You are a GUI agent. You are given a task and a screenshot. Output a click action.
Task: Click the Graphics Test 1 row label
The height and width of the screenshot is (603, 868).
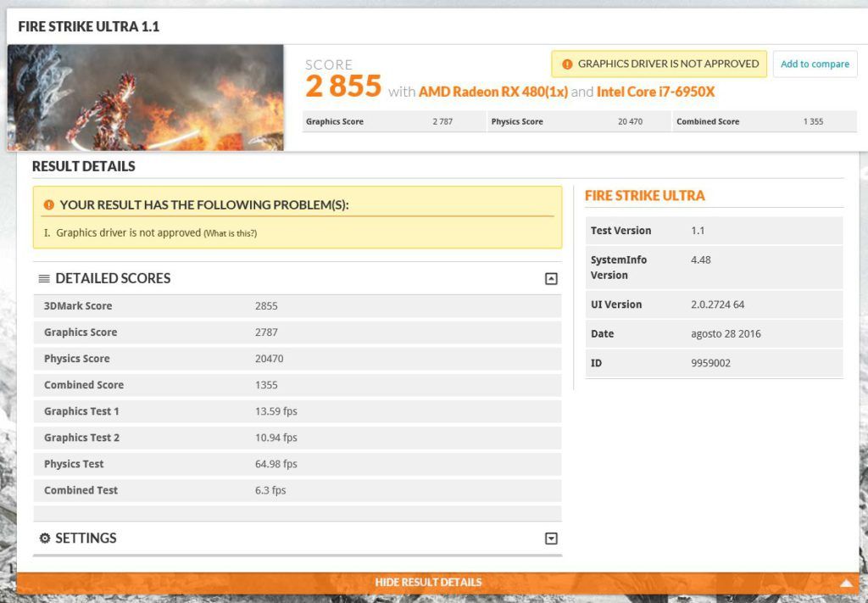point(81,411)
